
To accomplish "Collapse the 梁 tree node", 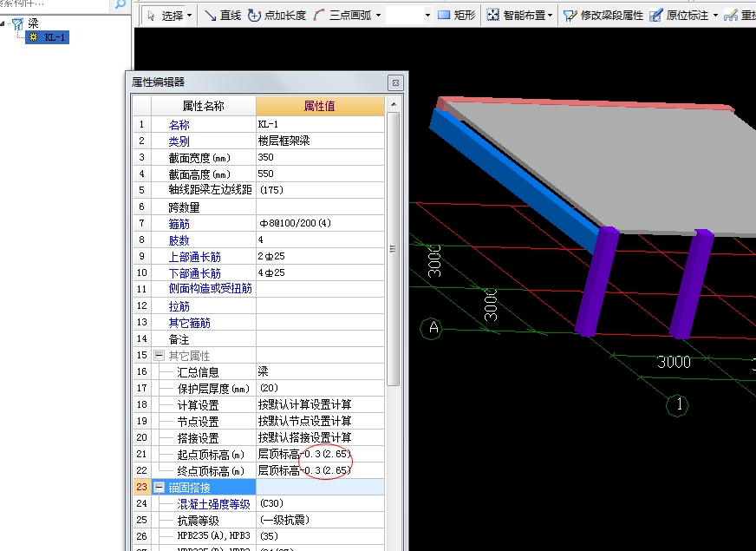I will point(3,23).
